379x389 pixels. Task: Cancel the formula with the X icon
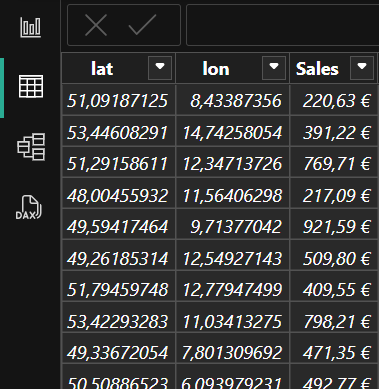point(96,25)
